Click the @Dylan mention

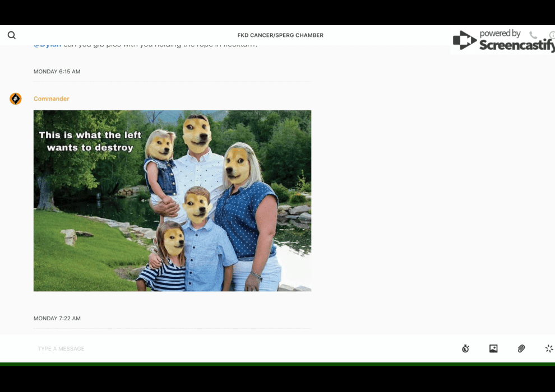(47, 45)
